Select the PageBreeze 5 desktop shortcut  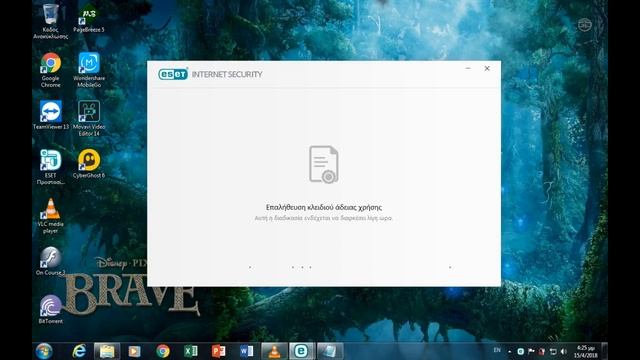89,19
